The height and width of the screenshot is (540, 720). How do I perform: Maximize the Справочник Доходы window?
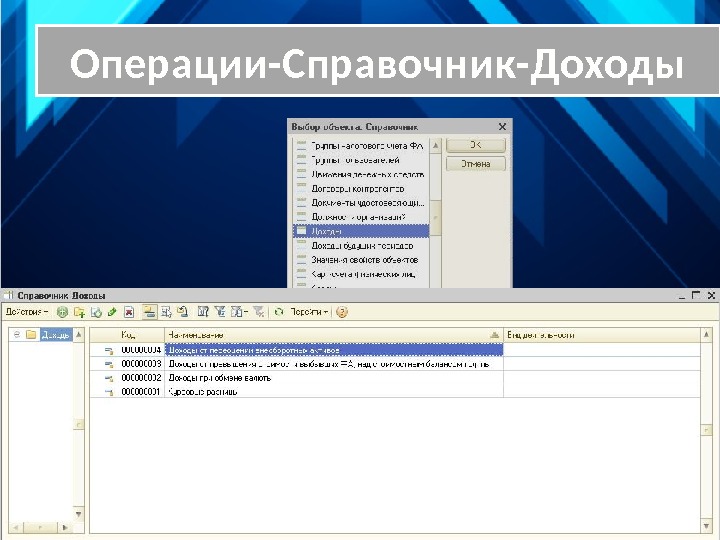(x=696, y=295)
